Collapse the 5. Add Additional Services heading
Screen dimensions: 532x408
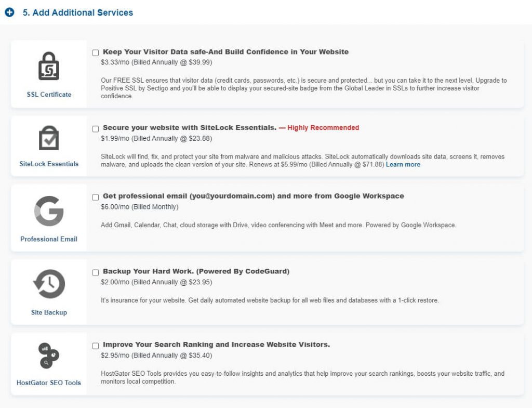coord(77,12)
